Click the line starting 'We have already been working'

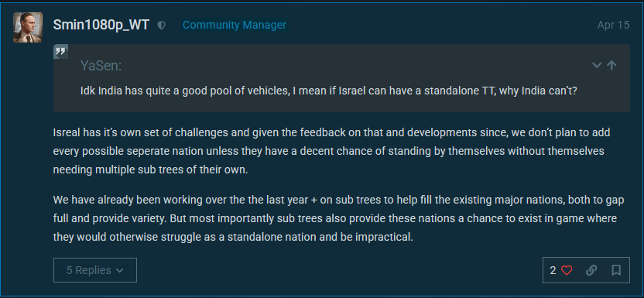pyautogui.click(x=339, y=200)
